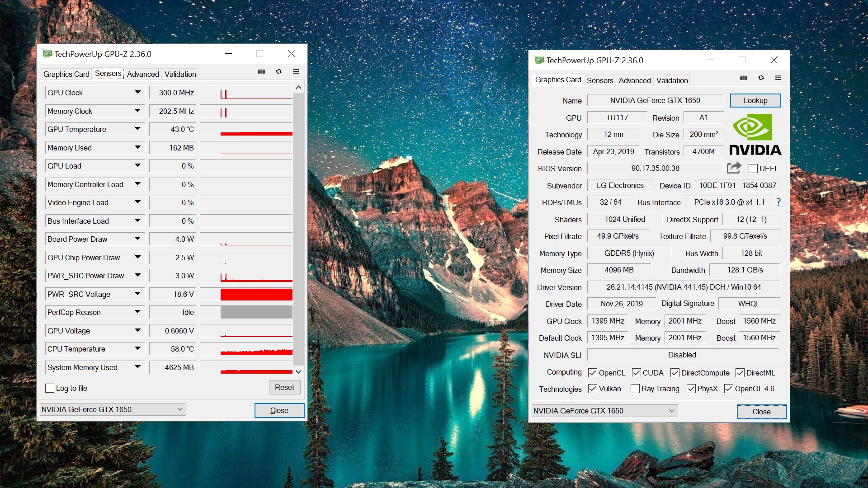
Task: Open Validation tab in Graphics Card window
Action: coord(672,80)
